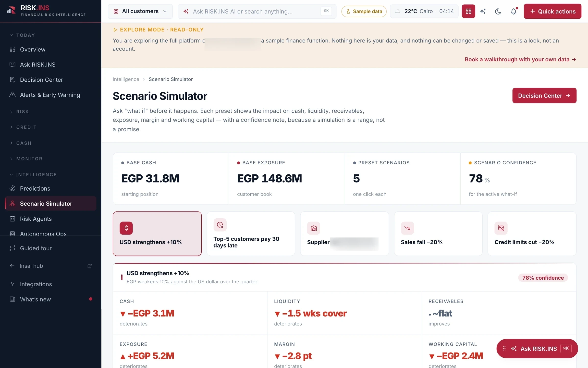Click the 78% confidence badge

pyautogui.click(x=543, y=278)
